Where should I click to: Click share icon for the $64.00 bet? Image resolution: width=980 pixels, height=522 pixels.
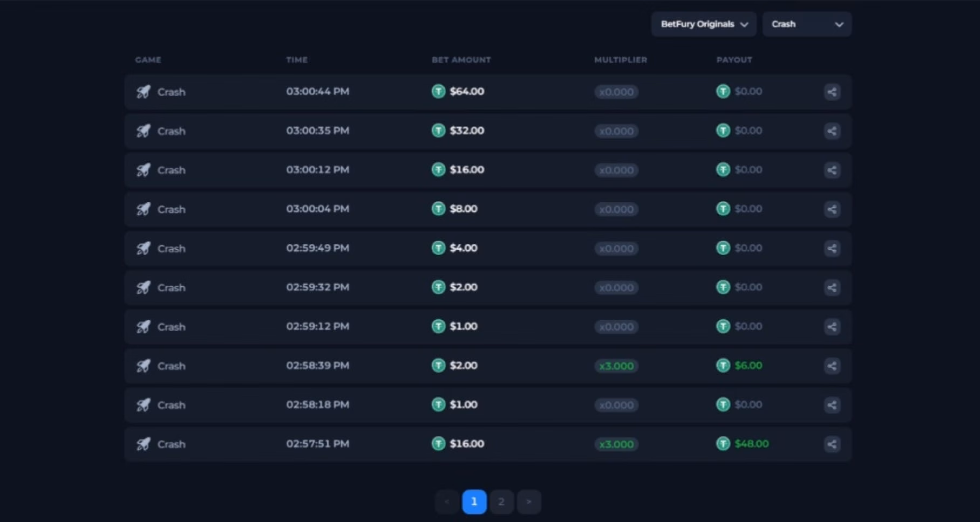point(832,92)
